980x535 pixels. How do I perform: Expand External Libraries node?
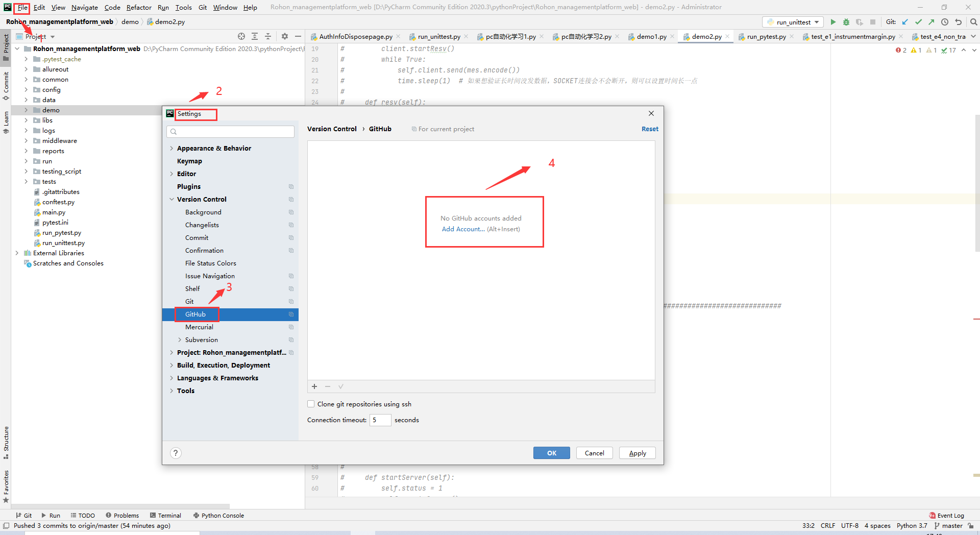pos(17,253)
